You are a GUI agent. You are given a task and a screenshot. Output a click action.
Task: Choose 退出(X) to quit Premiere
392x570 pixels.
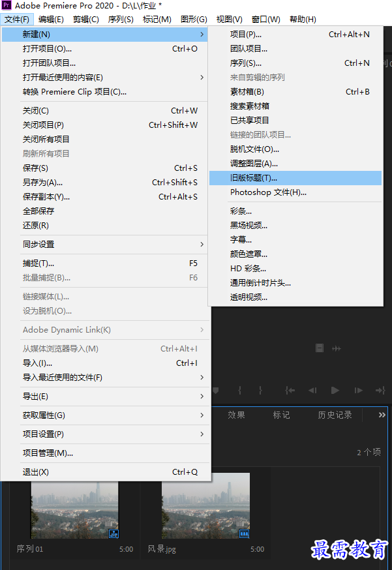pyautogui.click(x=105, y=472)
